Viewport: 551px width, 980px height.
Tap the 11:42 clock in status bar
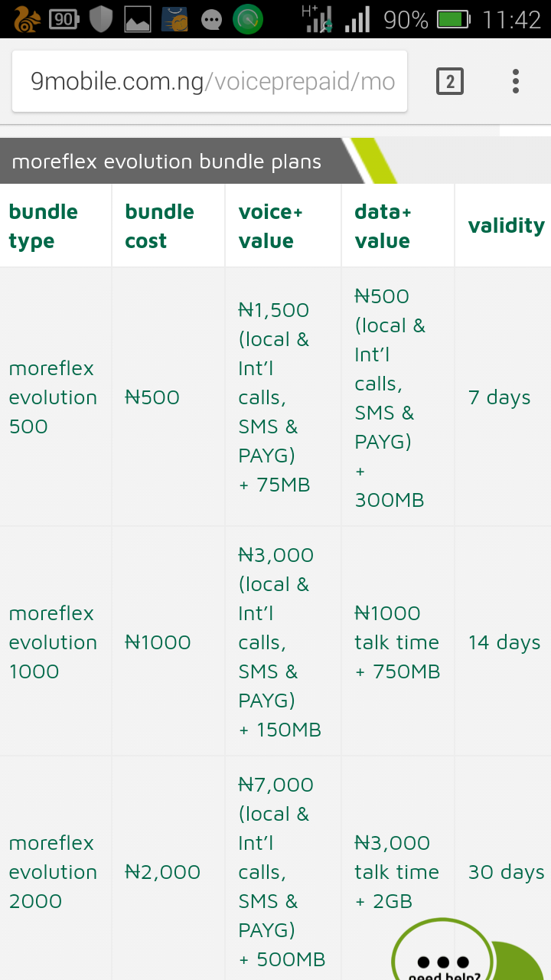coord(512,19)
